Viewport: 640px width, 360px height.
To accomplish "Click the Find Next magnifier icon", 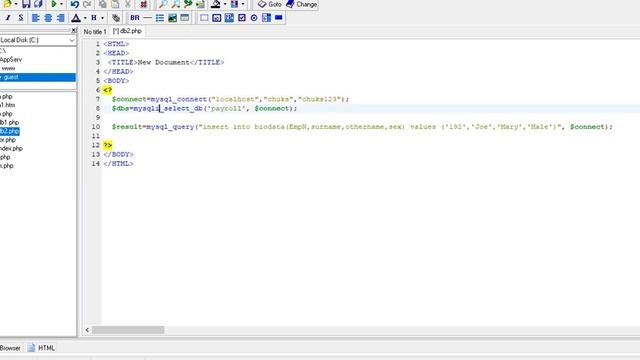I will click(176, 4).
